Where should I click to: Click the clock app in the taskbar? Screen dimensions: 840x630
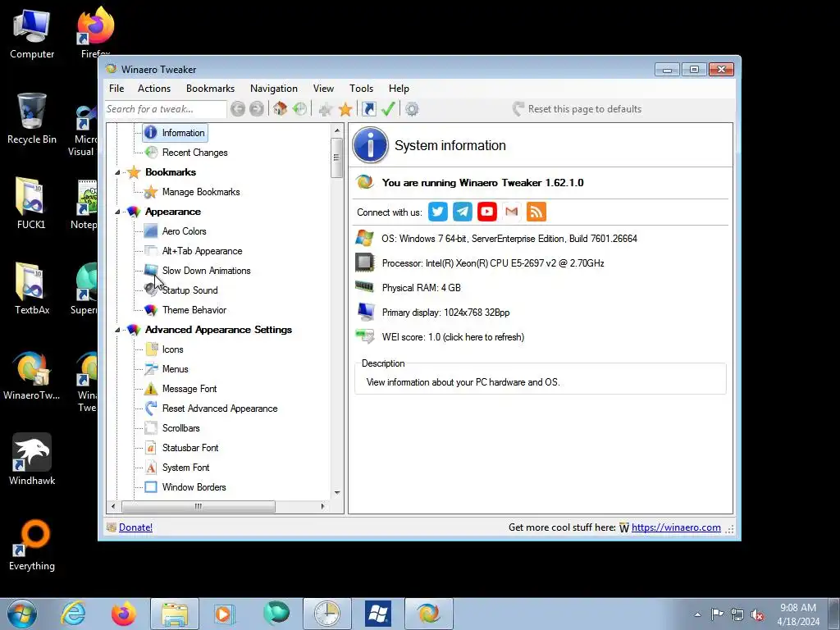(x=326, y=614)
